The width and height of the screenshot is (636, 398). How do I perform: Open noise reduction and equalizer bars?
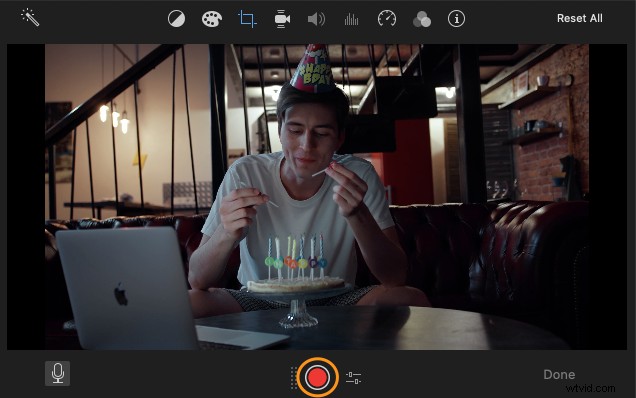(x=351, y=19)
